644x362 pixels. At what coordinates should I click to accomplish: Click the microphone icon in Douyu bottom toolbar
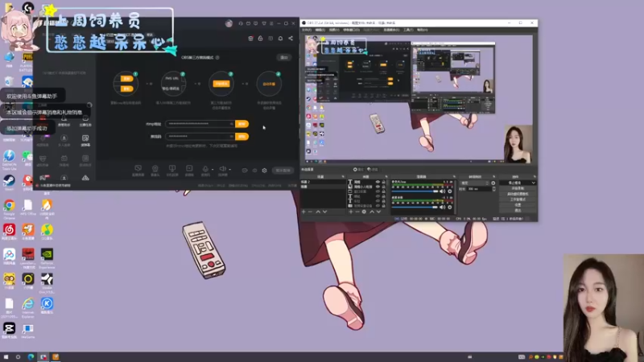tap(205, 169)
